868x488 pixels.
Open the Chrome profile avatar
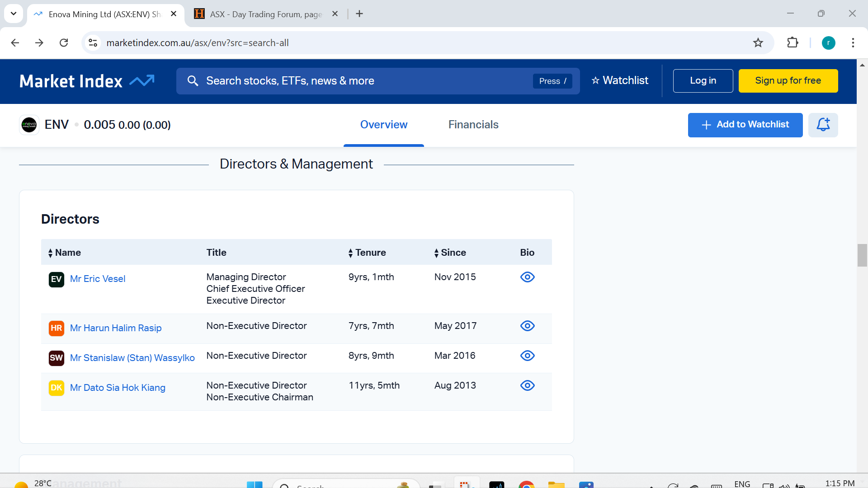point(828,43)
